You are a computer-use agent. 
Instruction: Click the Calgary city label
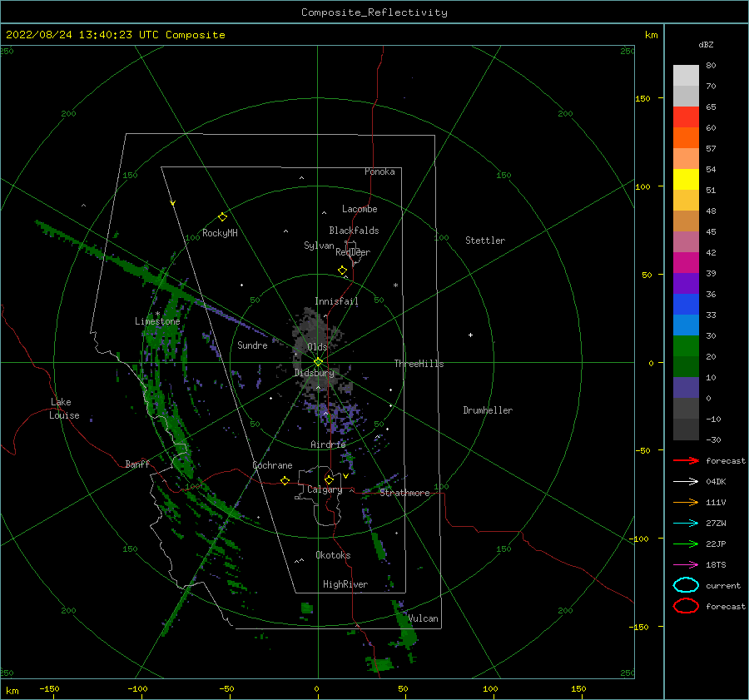325,489
